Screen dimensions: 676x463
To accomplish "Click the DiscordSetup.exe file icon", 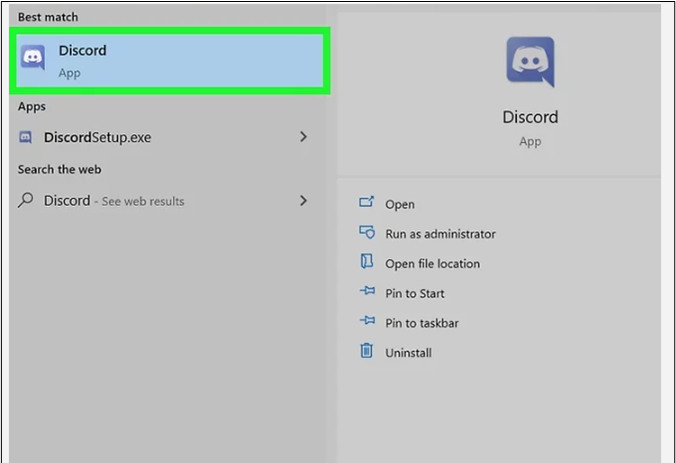I will 25,138.
